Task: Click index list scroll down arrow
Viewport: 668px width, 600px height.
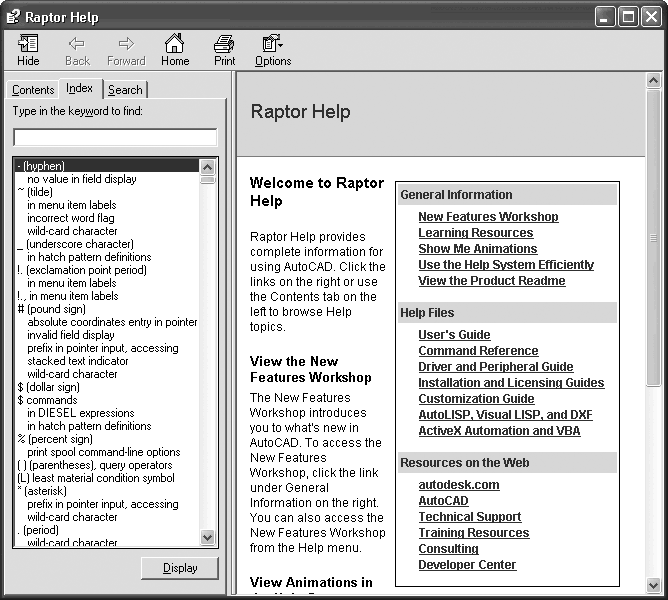Action: [208, 537]
